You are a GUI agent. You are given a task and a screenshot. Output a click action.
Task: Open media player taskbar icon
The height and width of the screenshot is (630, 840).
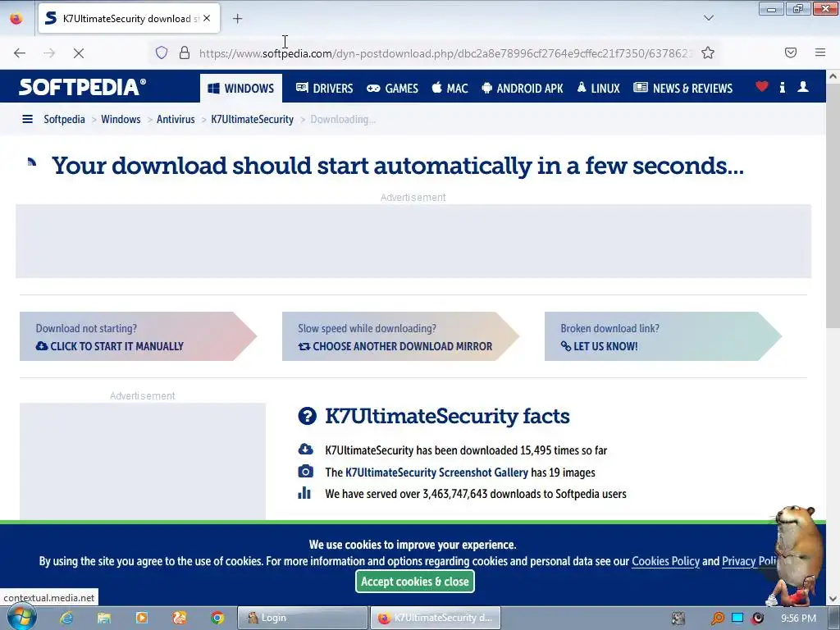(141, 618)
